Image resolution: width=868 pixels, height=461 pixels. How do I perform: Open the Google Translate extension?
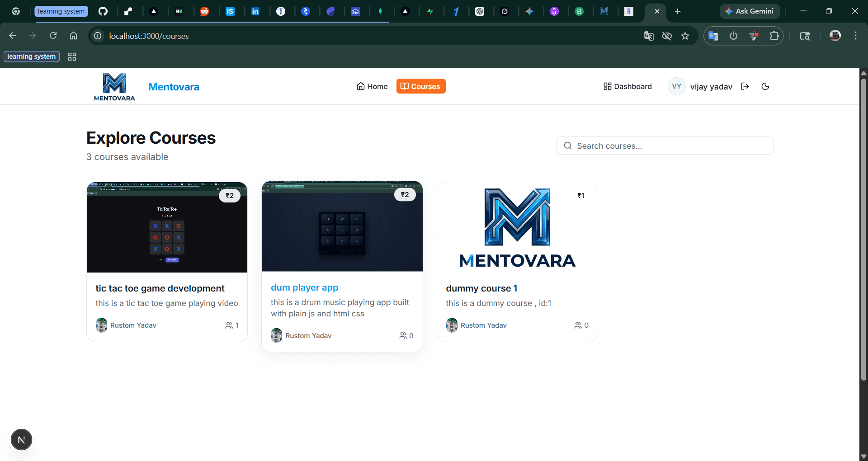click(x=713, y=36)
